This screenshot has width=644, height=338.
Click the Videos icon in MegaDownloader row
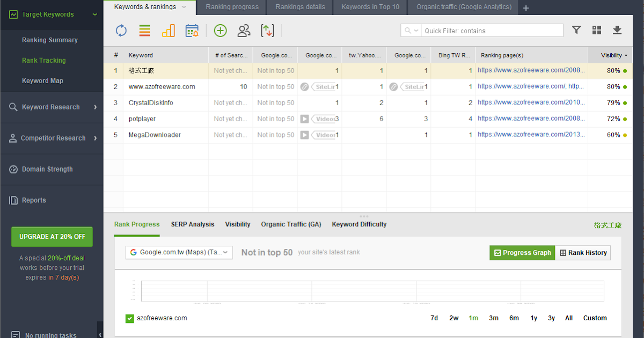click(x=305, y=135)
